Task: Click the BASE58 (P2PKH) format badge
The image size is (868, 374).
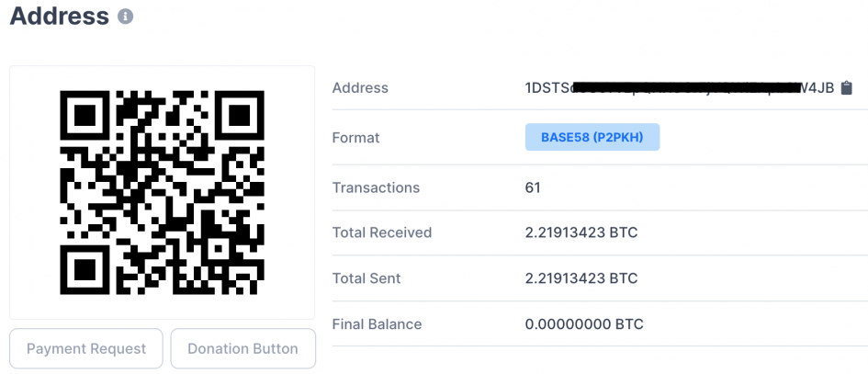Action: coord(592,138)
